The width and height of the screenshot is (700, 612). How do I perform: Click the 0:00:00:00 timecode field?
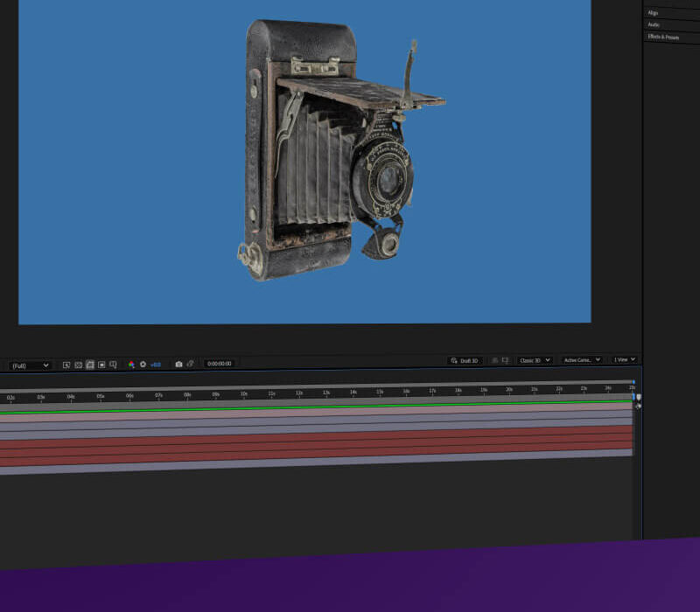click(220, 364)
